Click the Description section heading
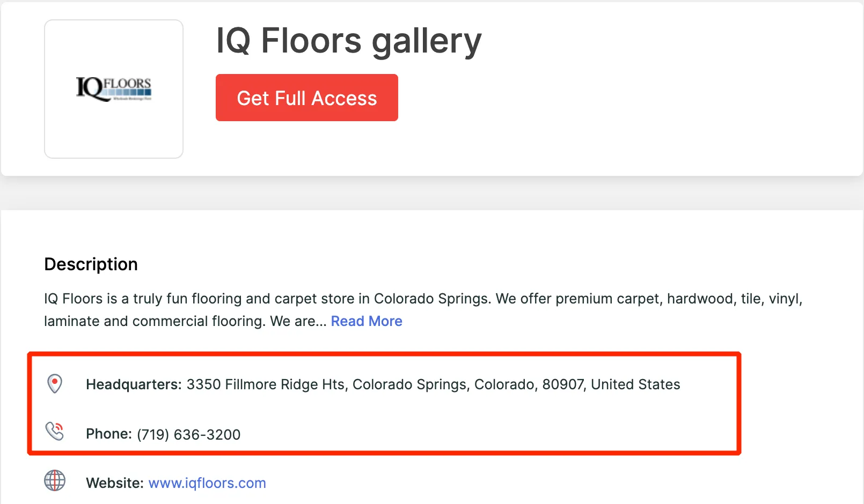Screen dimensions: 864x504 click(91, 264)
